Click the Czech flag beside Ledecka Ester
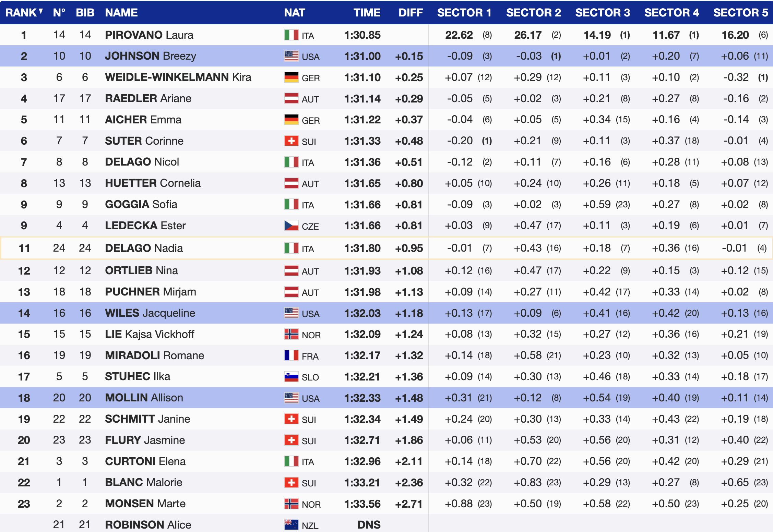The height and width of the screenshot is (532, 773). click(291, 226)
